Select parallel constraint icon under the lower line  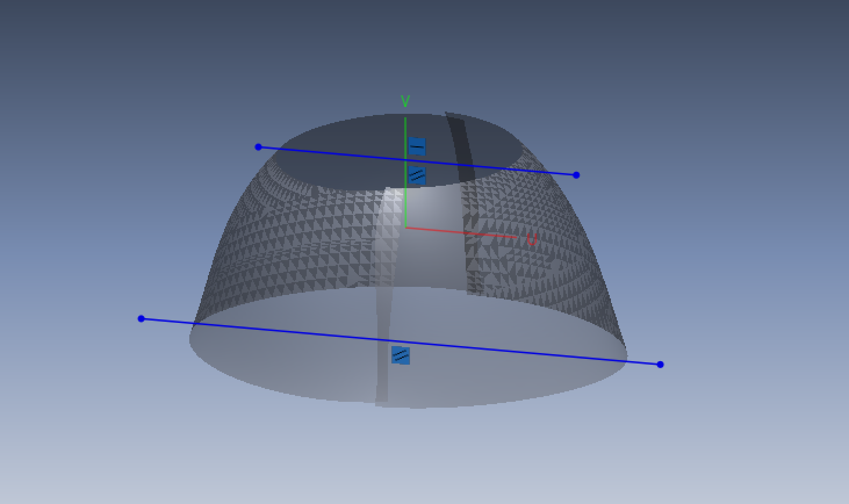click(x=401, y=355)
